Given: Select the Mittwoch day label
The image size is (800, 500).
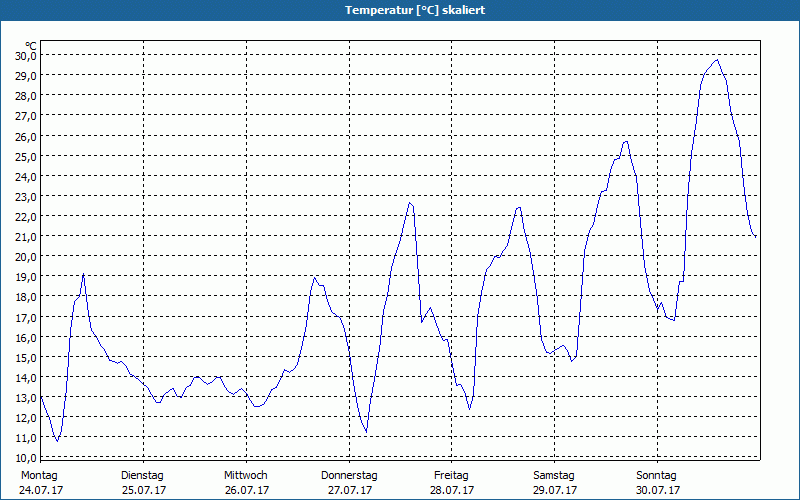Looking at the screenshot, I should pos(245,476).
